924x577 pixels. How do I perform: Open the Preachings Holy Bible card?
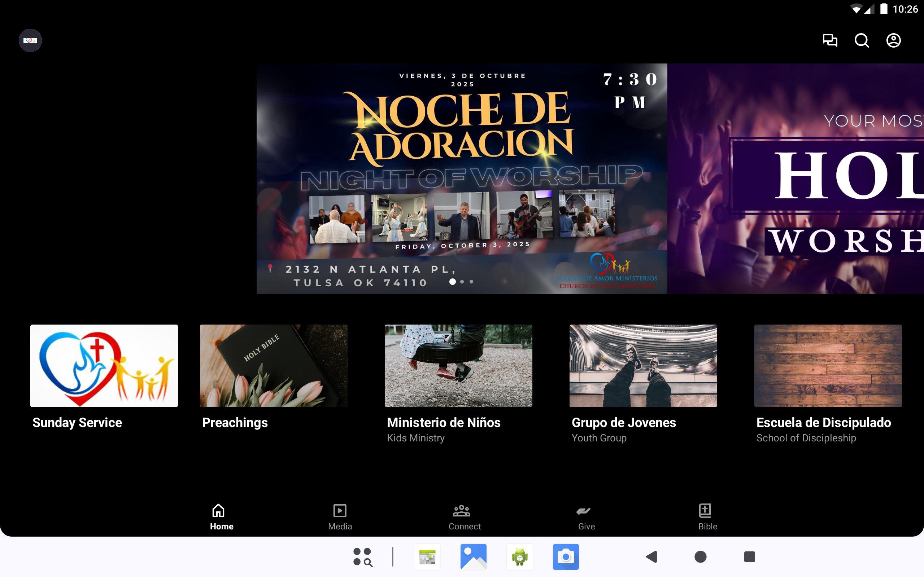[273, 366]
